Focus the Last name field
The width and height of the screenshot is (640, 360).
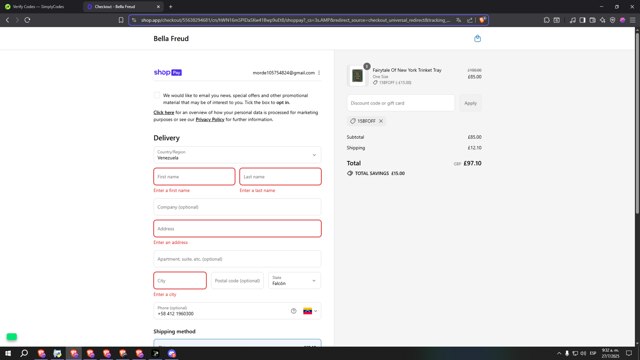[x=280, y=177]
